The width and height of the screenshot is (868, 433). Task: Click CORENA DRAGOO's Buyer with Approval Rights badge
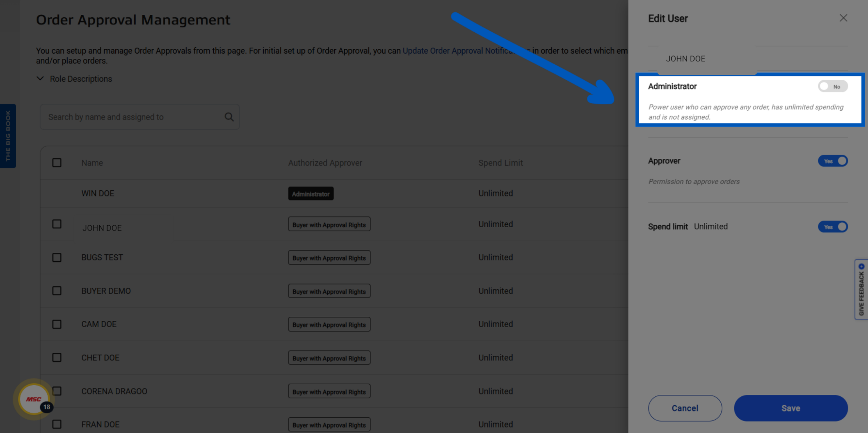coord(329,391)
